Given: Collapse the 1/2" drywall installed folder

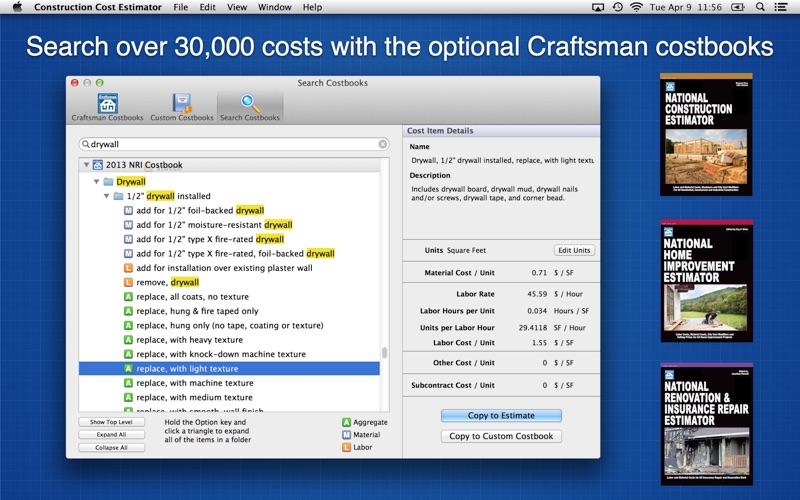Looking at the screenshot, I should tap(107, 196).
